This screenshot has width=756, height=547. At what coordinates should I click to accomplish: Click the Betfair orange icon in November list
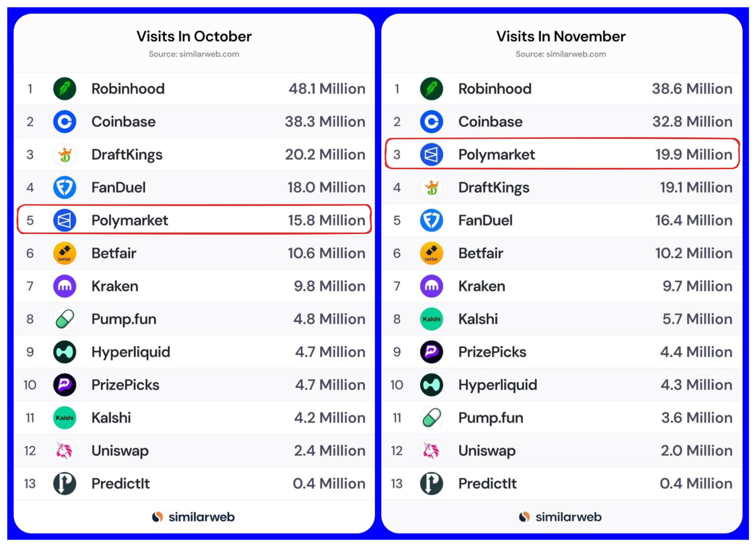click(431, 253)
